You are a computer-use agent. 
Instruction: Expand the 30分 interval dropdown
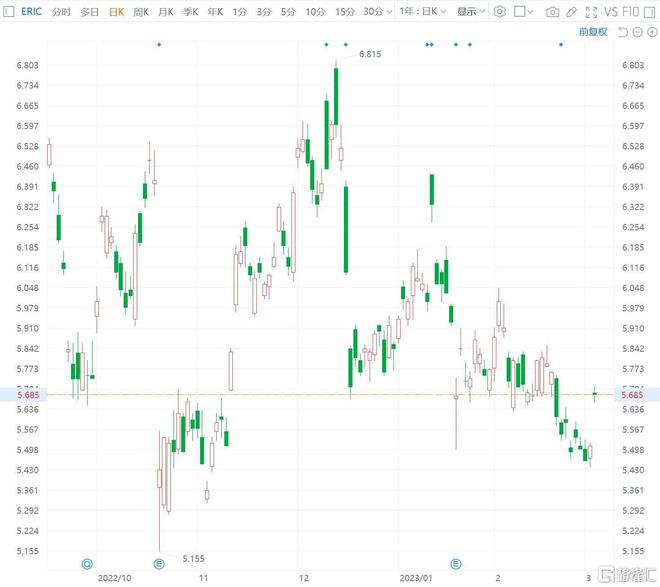pos(377,12)
